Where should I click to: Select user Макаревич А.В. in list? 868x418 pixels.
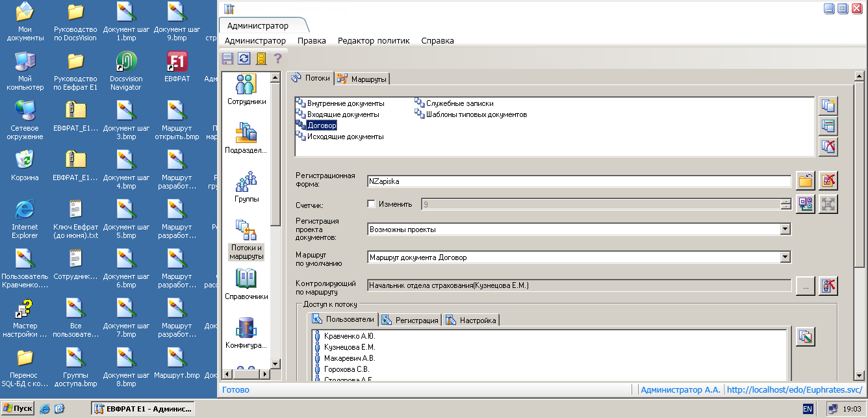click(x=344, y=358)
